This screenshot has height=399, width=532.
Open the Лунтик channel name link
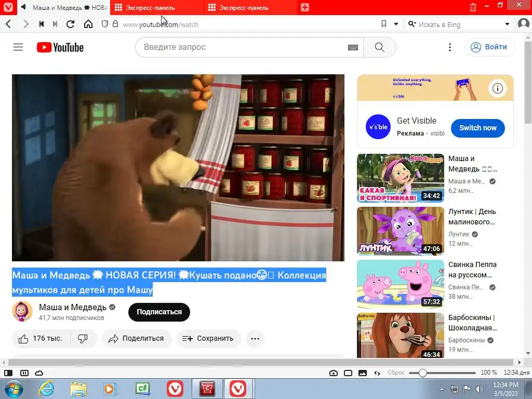point(459,234)
